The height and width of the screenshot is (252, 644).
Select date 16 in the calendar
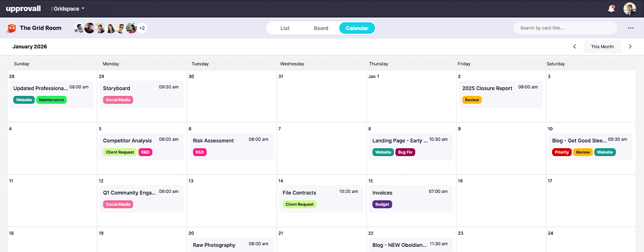501,201
